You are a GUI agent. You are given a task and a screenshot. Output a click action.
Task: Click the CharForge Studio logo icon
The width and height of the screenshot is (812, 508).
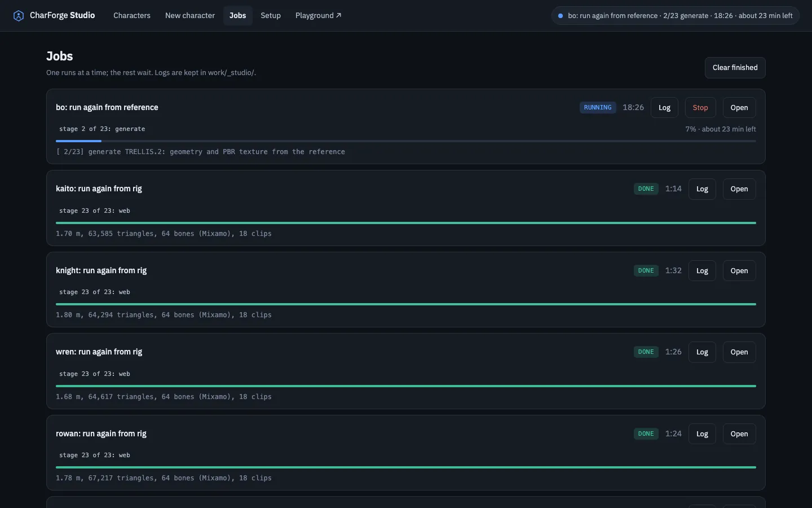pyautogui.click(x=19, y=16)
